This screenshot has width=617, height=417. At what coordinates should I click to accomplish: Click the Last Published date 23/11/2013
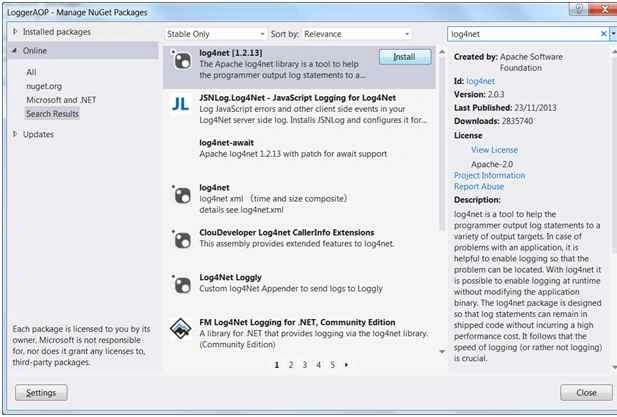[536, 107]
